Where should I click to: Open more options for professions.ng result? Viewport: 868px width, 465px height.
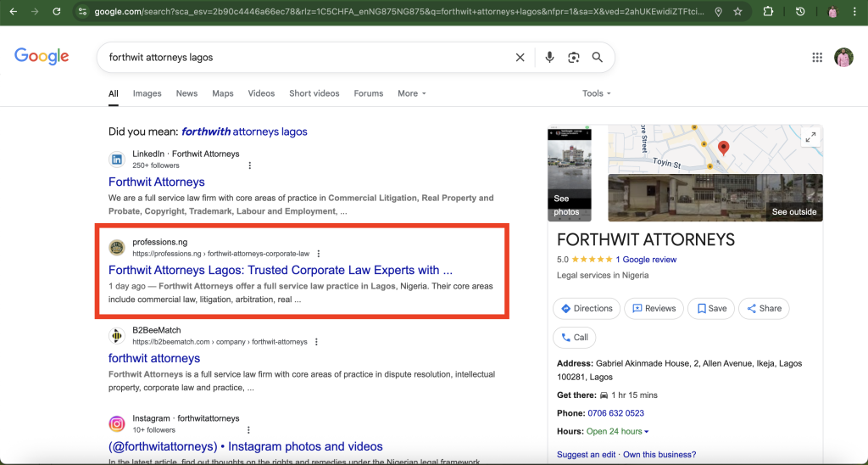(x=319, y=254)
